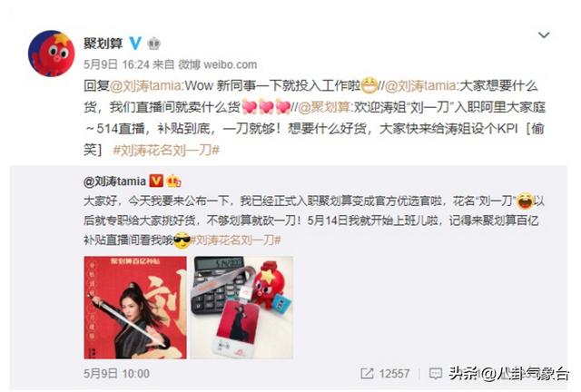Image resolution: width=581 pixels, height=392 pixels.
Task: Open hashtag #刘涛花名刘一刀# in main post
Action: point(166,150)
